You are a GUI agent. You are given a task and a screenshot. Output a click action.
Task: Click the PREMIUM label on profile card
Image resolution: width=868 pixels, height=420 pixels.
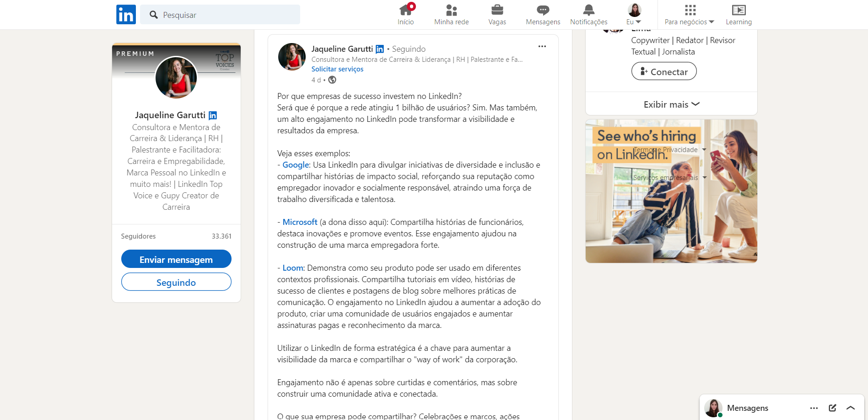coord(135,54)
